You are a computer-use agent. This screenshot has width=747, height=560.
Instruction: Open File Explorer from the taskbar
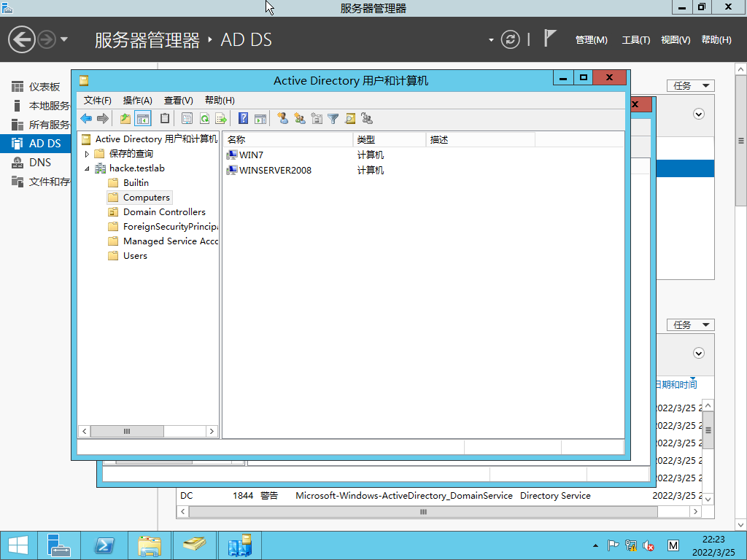coord(149,545)
